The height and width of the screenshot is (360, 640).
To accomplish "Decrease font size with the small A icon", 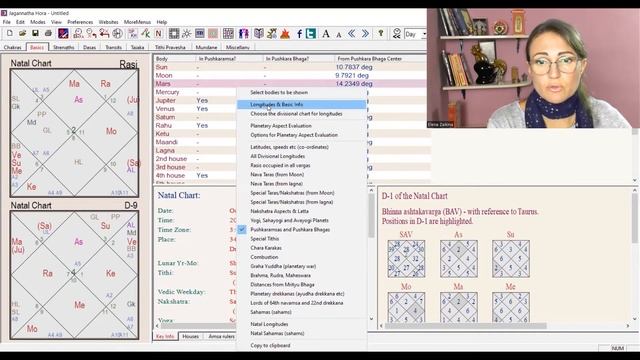I will (338, 34).
